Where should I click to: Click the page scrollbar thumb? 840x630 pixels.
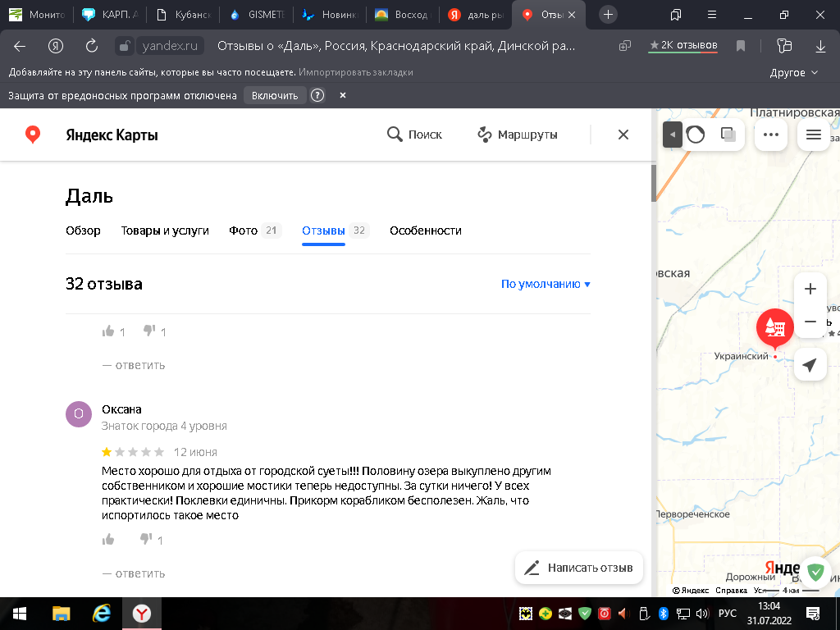pyautogui.click(x=654, y=184)
